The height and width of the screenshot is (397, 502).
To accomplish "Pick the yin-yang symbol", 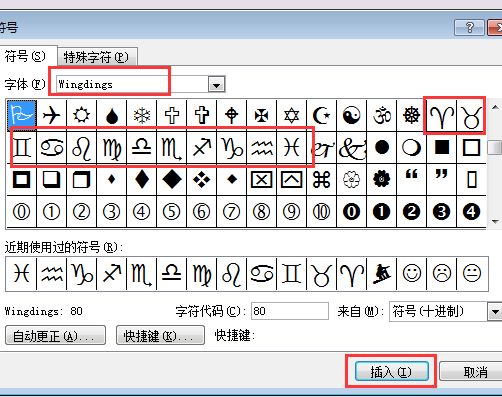I will [352, 115].
